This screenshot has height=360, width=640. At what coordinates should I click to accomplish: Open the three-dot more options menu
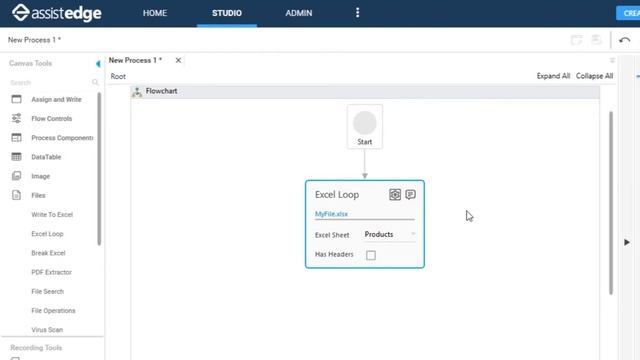click(x=358, y=13)
